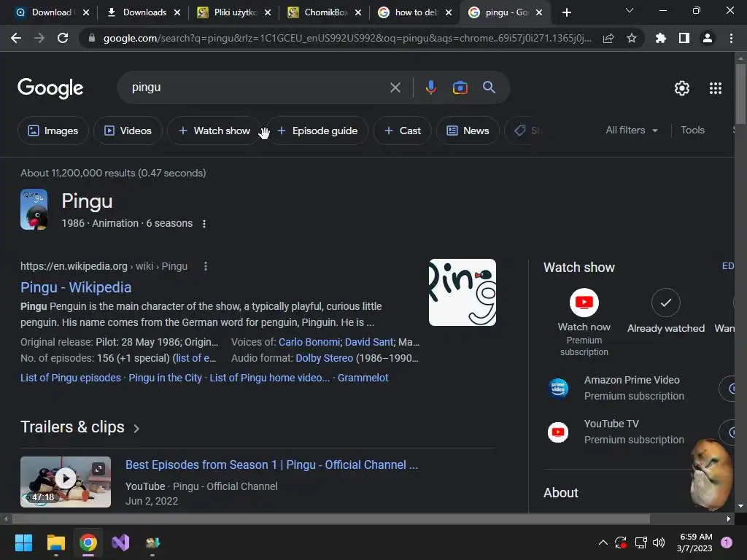Open Carlo Bonomi link

click(x=309, y=342)
